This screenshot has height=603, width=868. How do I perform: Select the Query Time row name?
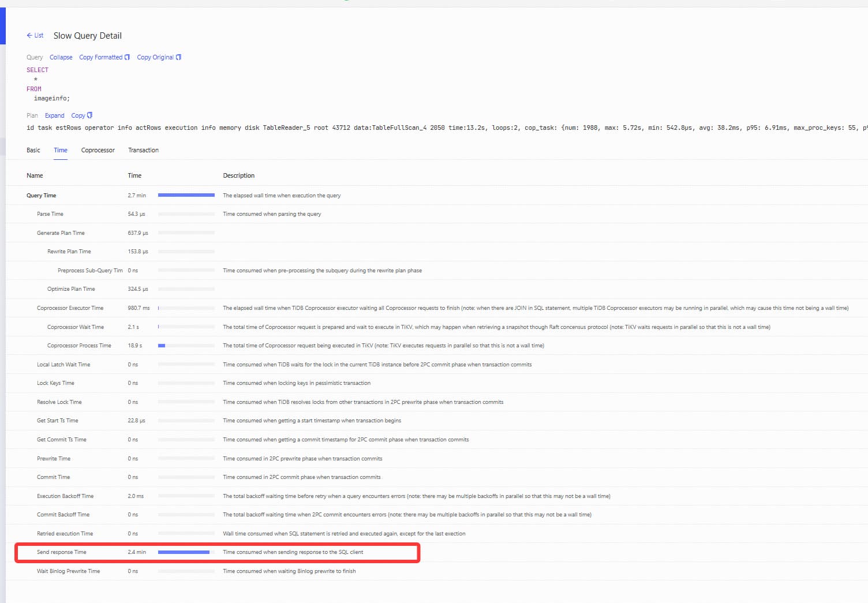tap(42, 196)
